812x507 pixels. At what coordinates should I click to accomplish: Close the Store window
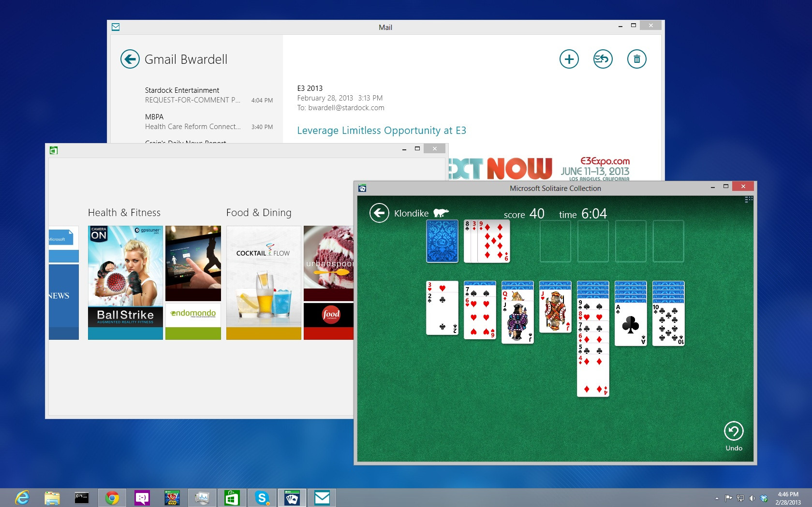pyautogui.click(x=434, y=149)
